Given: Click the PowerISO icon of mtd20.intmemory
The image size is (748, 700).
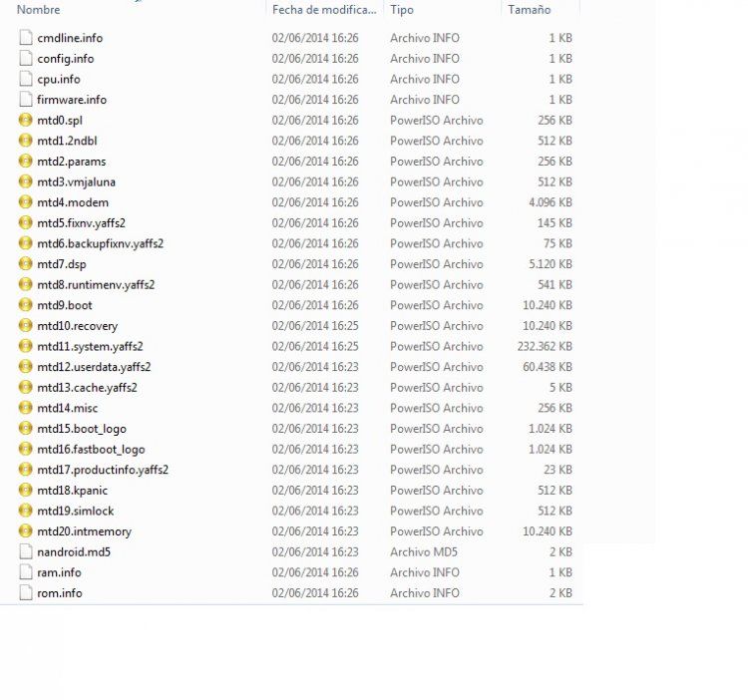Looking at the screenshot, I should tap(25, 530).
